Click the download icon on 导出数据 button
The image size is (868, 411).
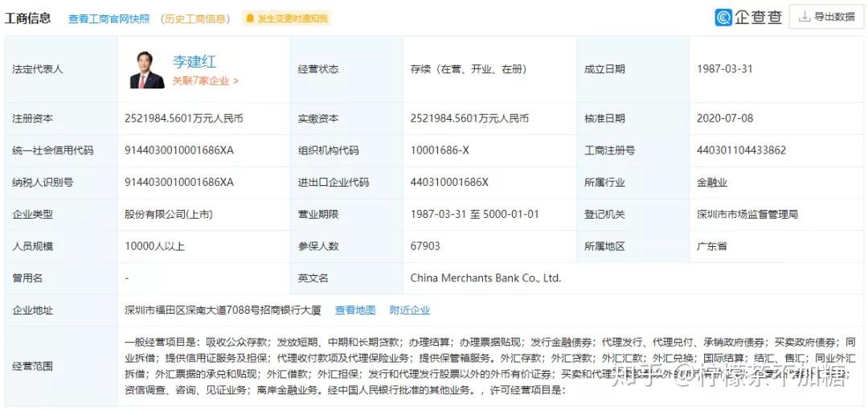(x=805, y=17)
